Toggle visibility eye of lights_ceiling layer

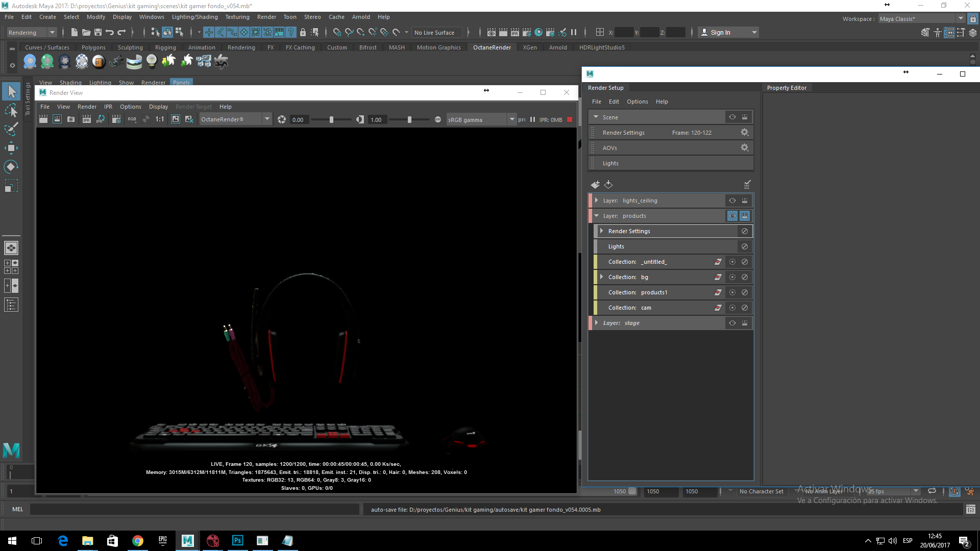(x=732, y=201)
